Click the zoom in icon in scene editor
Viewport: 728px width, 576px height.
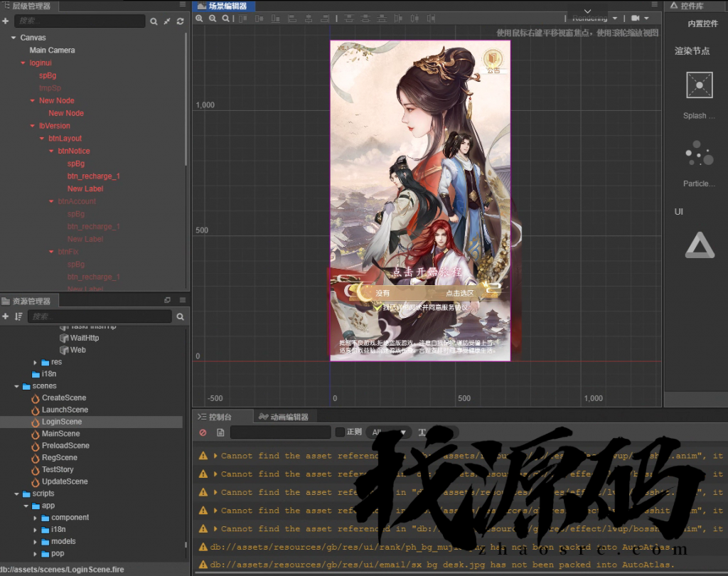pyautogui.click(x=199, y=18)
